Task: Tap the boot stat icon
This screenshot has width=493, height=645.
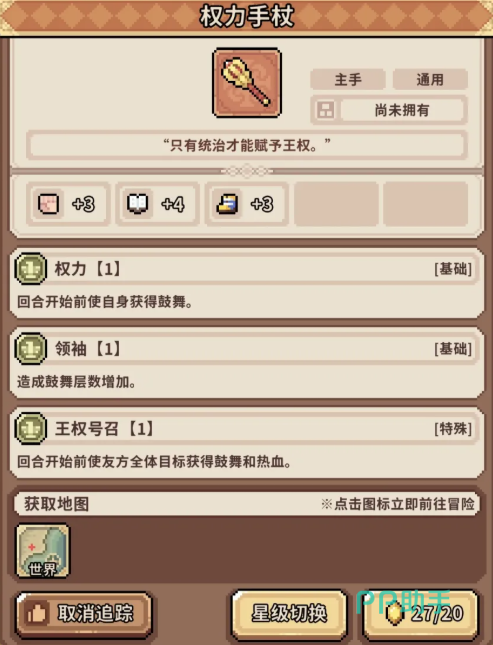Action: click(227, 203)
